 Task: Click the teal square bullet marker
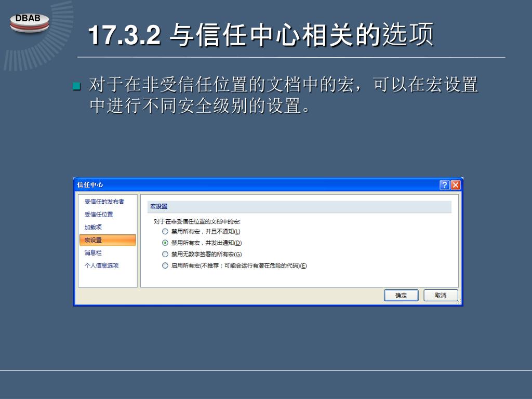77,86
